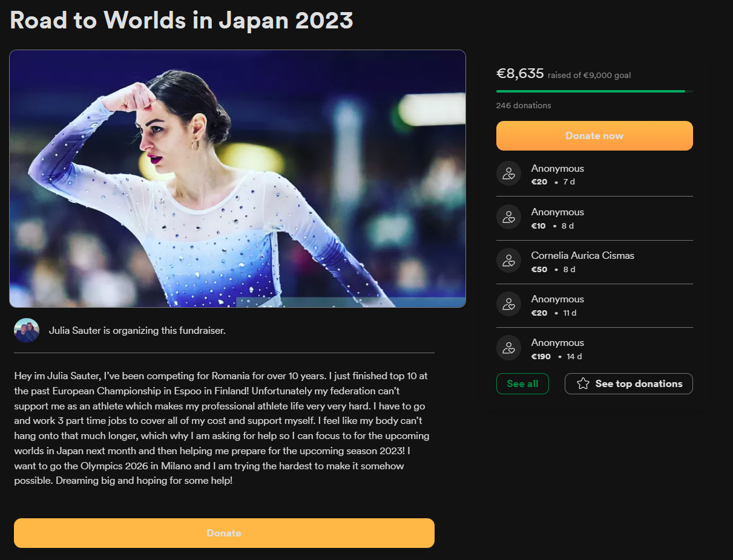The height and width of the screenshot is (560, 733).
Task: Click the donor icon beside the €190 donation
Action: pyautogui.click(x=508, y=348)
